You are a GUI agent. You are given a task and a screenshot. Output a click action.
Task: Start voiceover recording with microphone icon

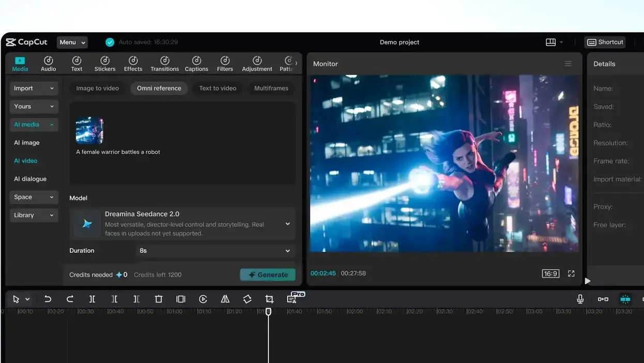pos(580,299)
